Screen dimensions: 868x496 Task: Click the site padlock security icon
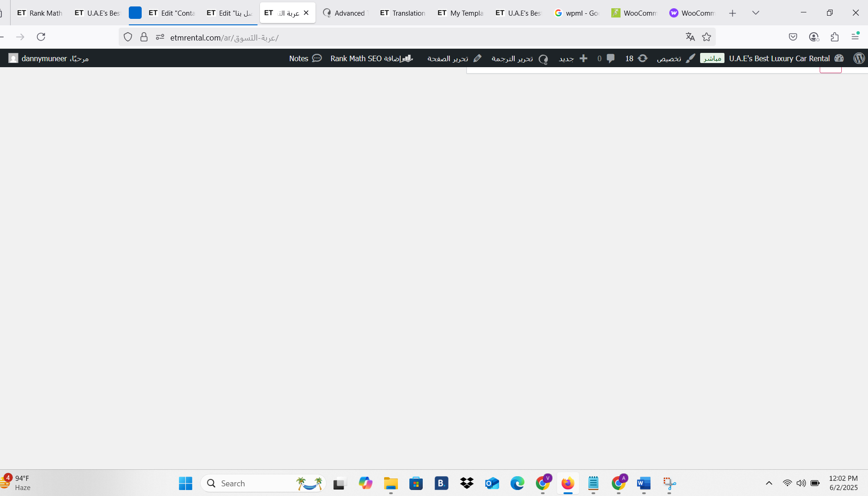point(144,37)
